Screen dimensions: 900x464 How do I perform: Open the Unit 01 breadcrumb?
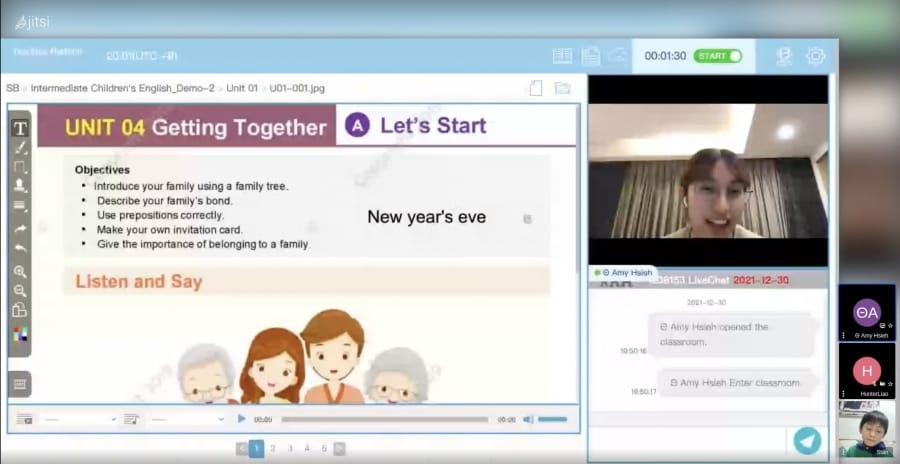tap(242, 88)
